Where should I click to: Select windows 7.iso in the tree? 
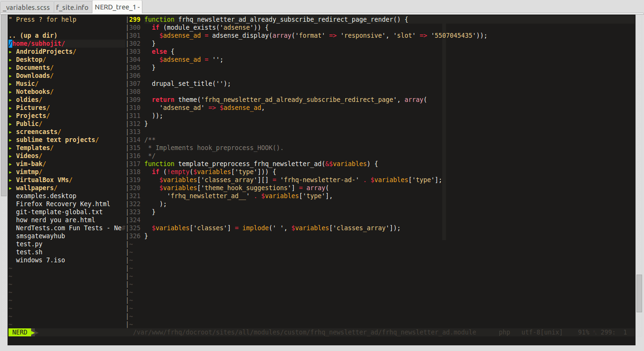(x=40, y=260)
